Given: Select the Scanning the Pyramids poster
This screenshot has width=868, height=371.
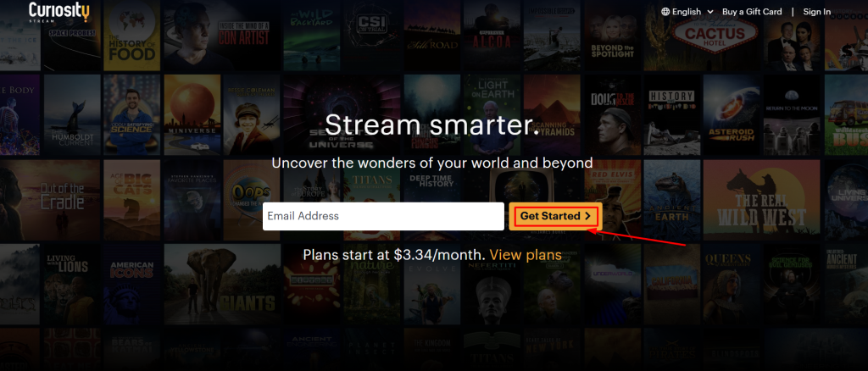Looking at the screenshot, I should click(552, 115).
